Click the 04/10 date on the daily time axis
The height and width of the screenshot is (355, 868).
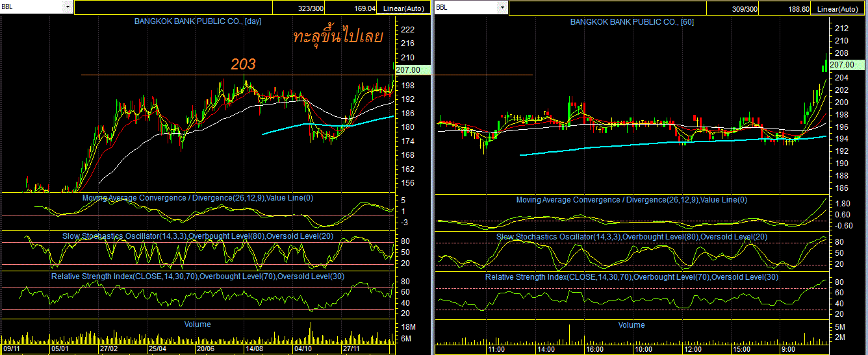coord(304,349)
